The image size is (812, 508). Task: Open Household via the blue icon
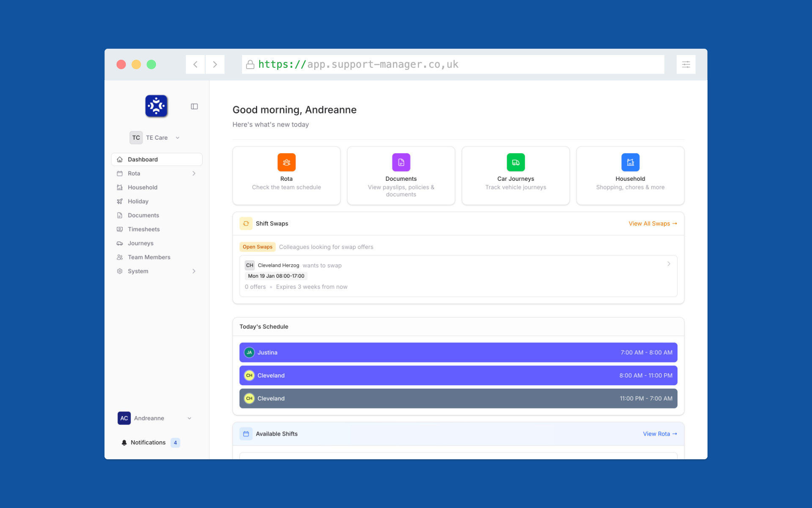pos(630,162)
